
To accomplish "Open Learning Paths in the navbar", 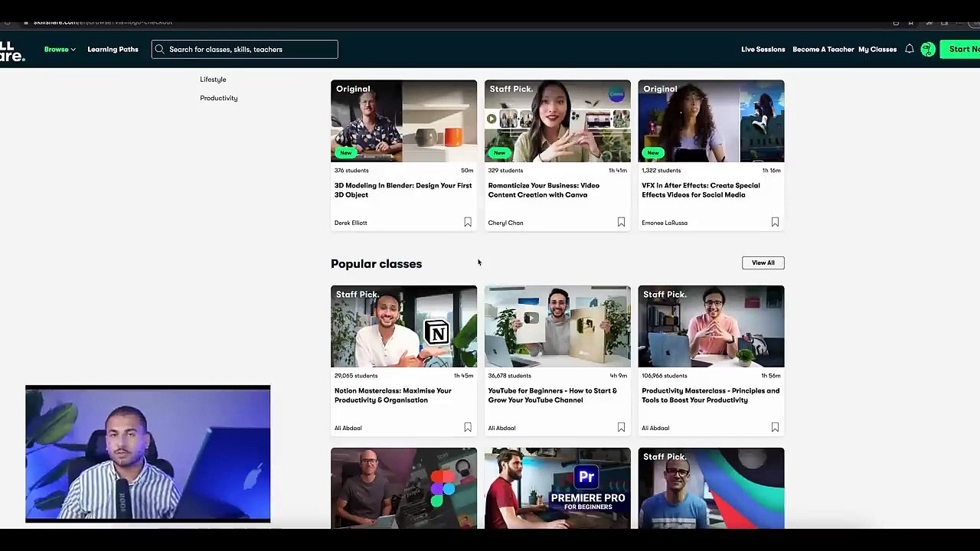I will [x=113, y=49].
